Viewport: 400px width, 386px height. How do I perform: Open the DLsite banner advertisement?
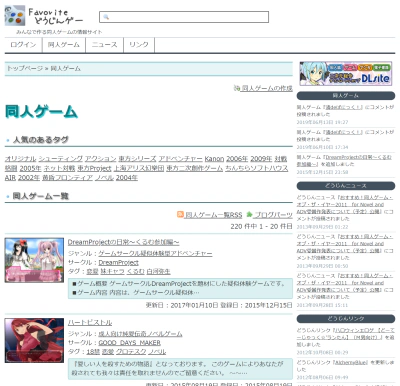pos(346,74)
